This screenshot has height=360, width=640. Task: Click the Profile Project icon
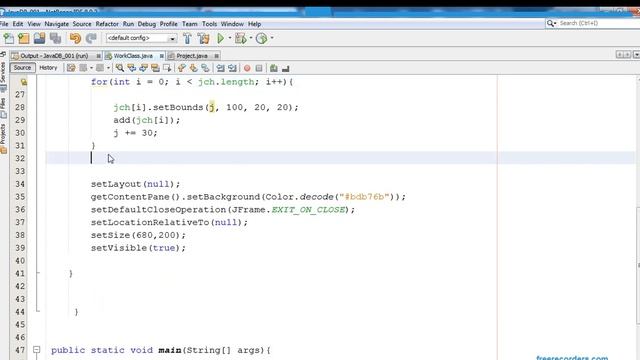click(x=262, y=38)
